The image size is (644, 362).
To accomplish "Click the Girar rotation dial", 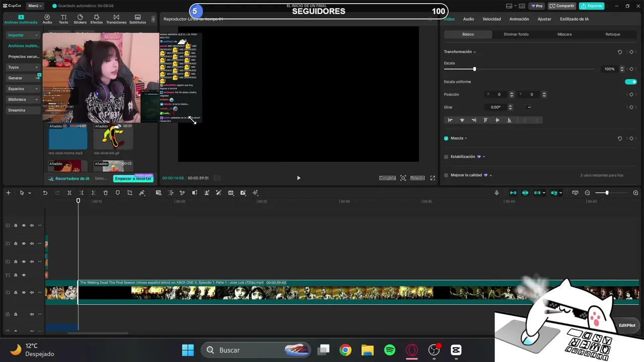I will click(x=528, y=107).
